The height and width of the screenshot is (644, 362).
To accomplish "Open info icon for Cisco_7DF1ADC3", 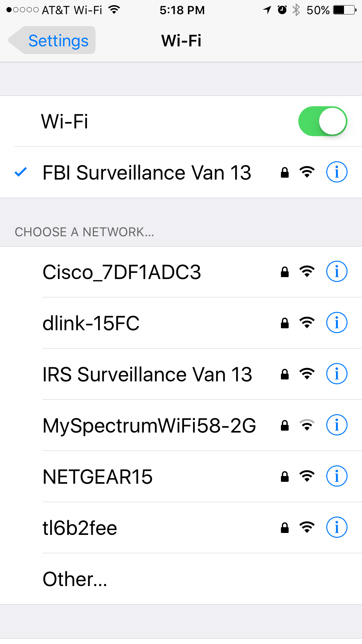I will (x=337, y=272).
